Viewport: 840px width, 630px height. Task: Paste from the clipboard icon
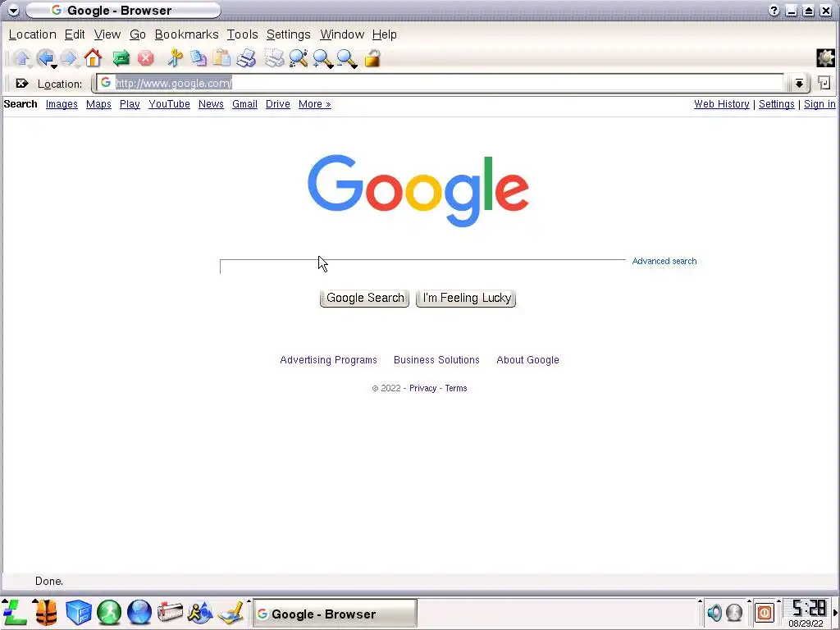click(x=221, y=58)
